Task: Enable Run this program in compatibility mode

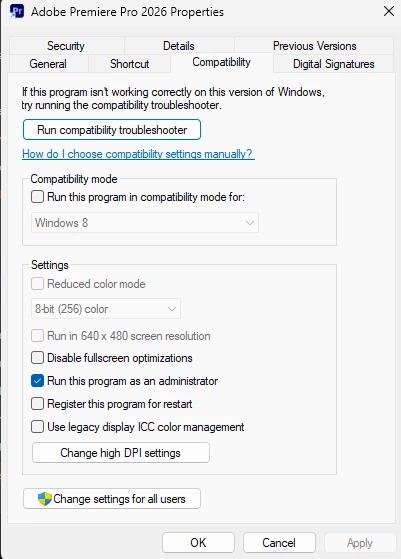Action: [x=37, y=197]
